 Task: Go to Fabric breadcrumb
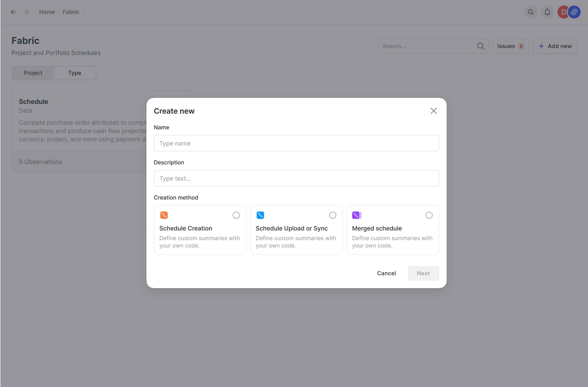pos(71,12)
